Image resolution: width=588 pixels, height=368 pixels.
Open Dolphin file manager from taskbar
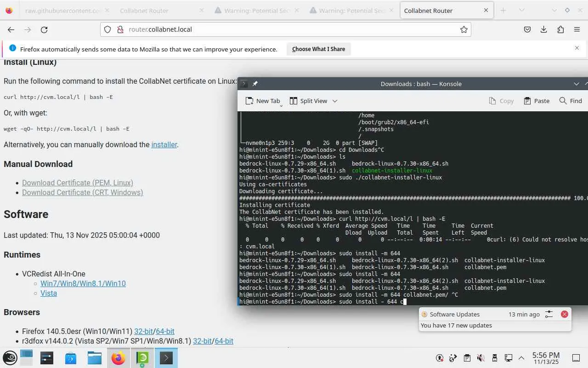click(95, 358)
